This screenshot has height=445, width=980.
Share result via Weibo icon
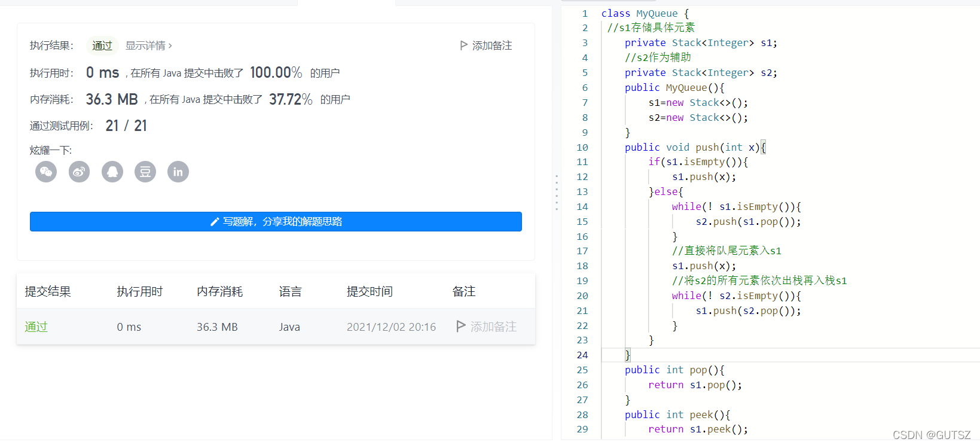[x=79, y=172]
